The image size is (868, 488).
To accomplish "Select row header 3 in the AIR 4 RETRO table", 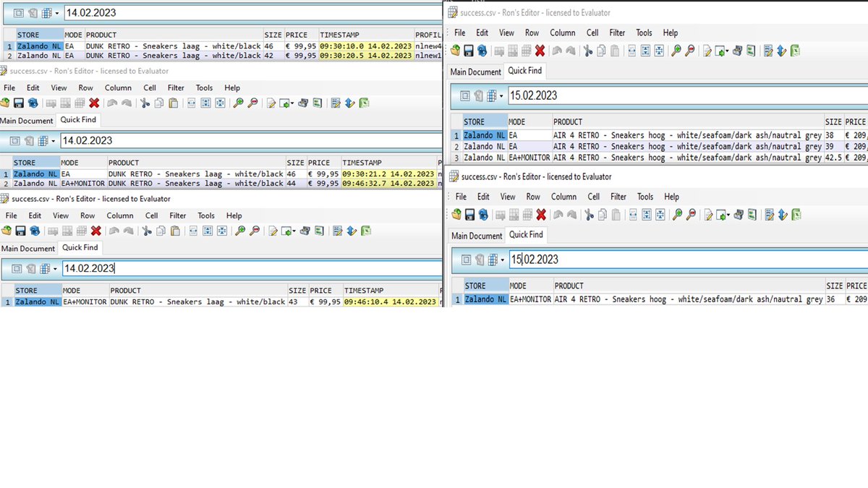I will coord(456,157).
